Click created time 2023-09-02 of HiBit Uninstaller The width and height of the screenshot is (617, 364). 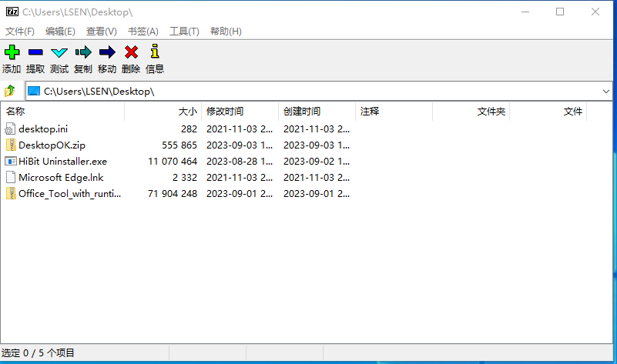[317, 161]
